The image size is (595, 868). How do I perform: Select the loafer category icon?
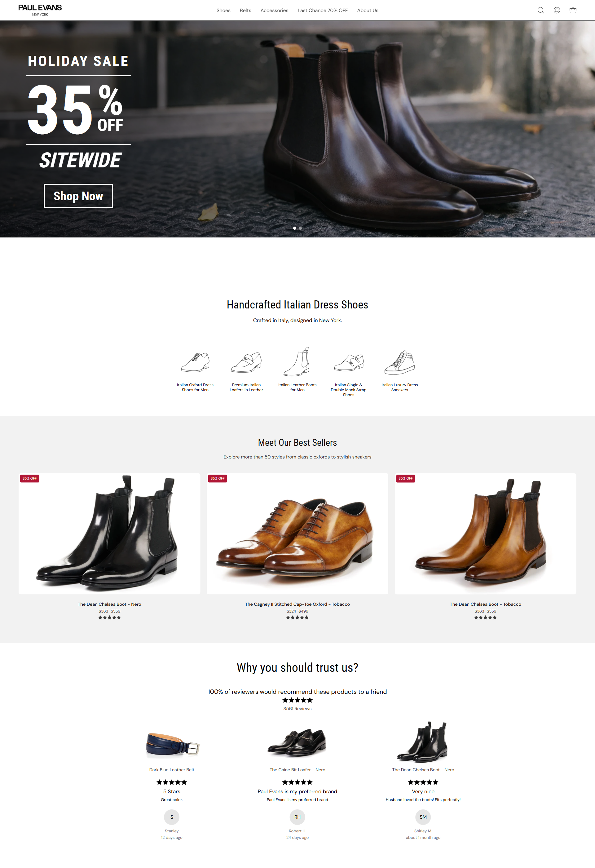point(246,362)
